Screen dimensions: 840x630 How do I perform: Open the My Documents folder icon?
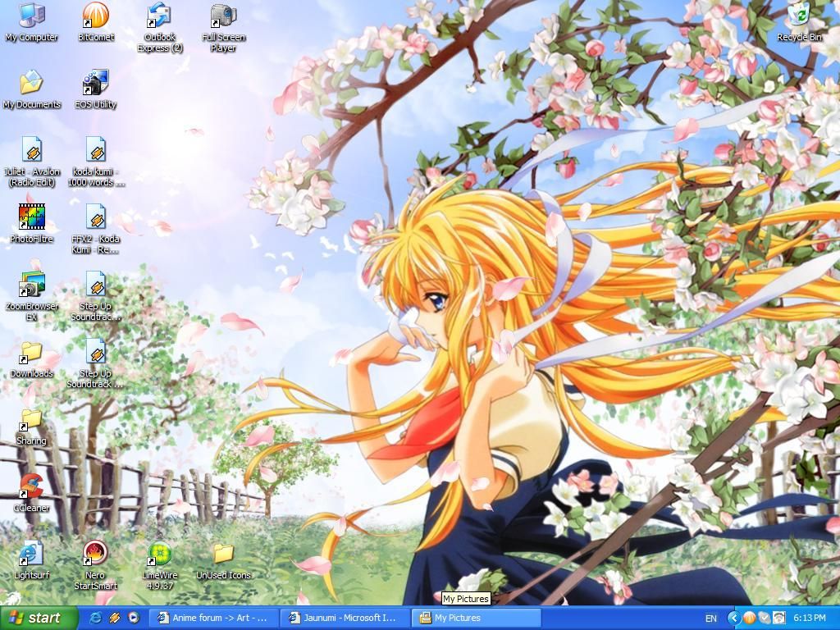click(32, 90)
